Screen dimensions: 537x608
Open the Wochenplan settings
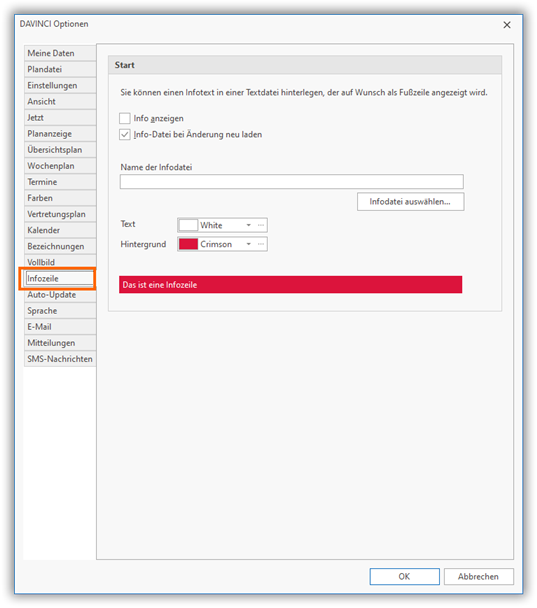60,166
